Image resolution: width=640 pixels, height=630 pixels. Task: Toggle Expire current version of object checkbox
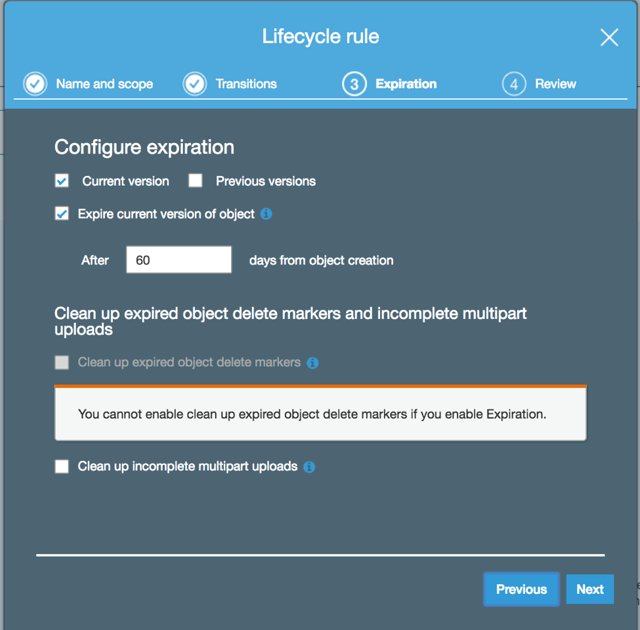[62, 214]
